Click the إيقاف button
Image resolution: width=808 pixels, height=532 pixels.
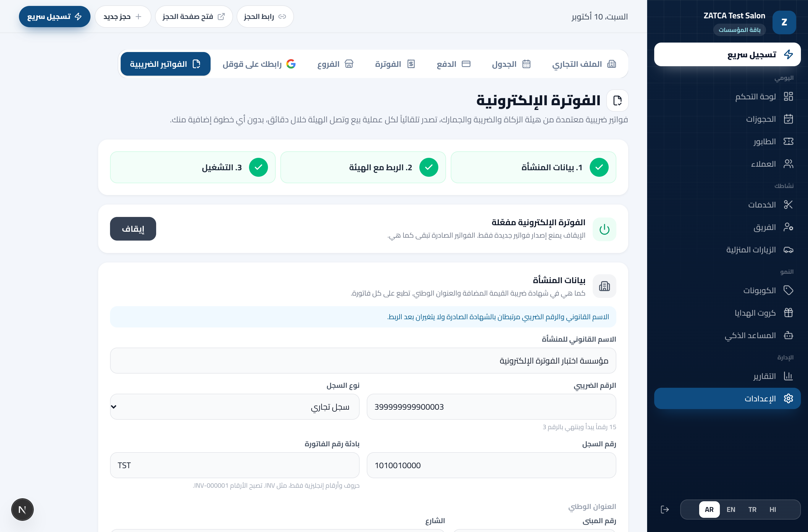point(133,229)
